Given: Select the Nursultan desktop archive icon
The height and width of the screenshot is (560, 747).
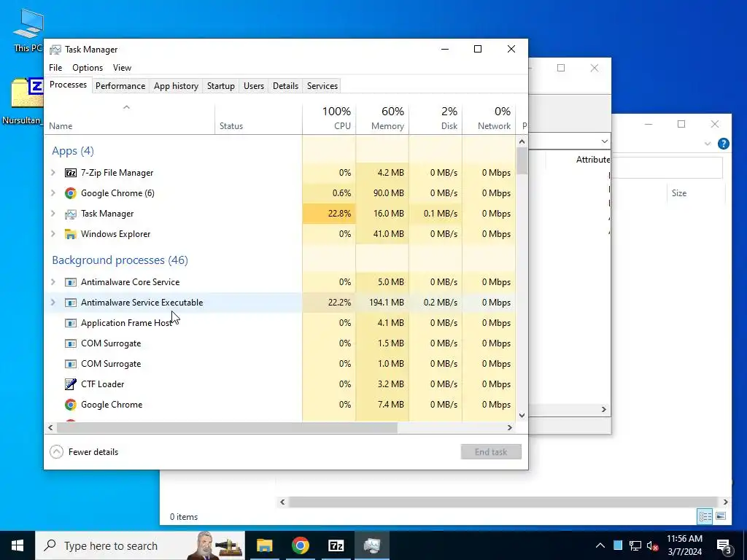Looking at the screenshot, I should point(24,101).
